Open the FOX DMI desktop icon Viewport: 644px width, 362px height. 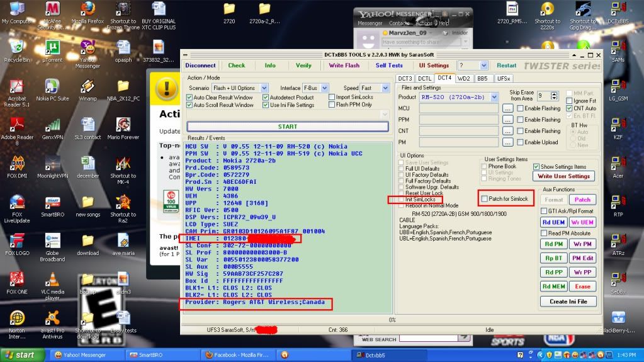click(x=17, y=167)
